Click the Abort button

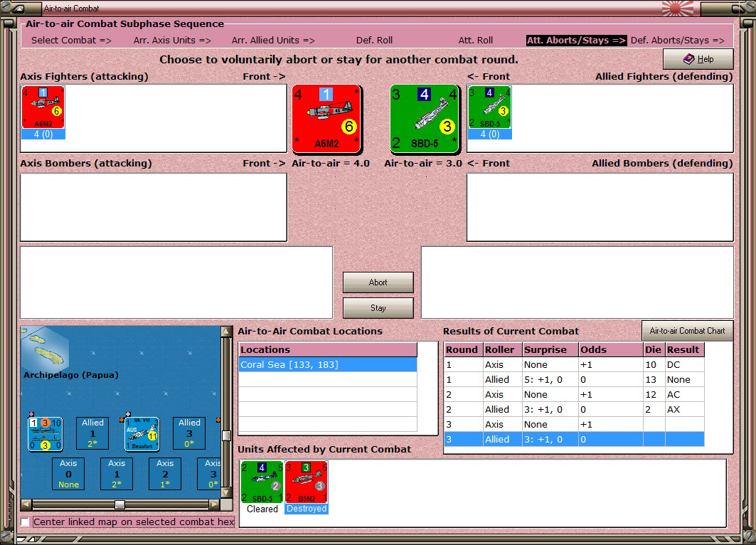point(378,282)
